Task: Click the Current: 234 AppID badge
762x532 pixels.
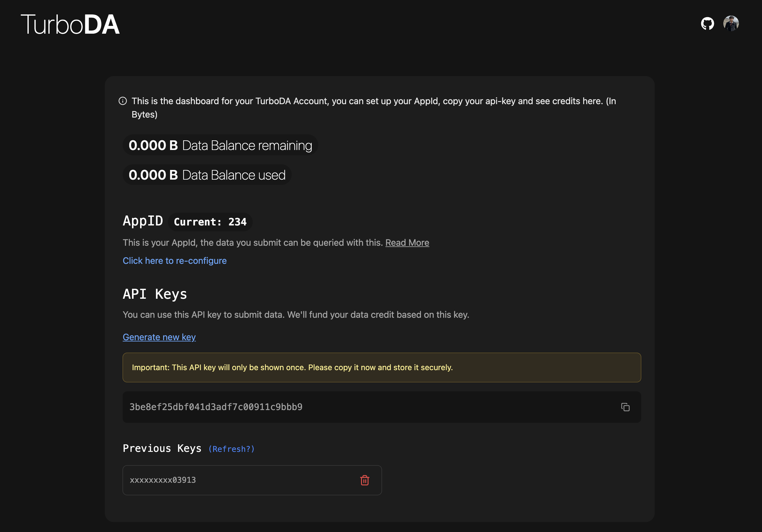Action: [x=210, y=222]
